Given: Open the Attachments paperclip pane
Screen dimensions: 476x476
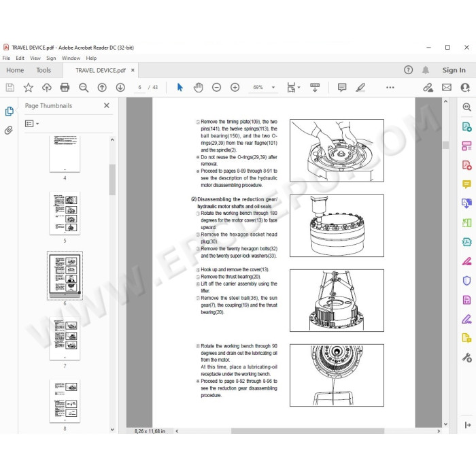Looking at the screenshot, I should coord(9,131).
